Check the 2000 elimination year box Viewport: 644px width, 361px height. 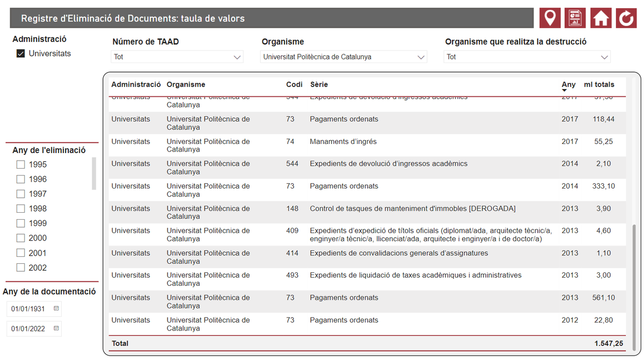coord(21,238)
